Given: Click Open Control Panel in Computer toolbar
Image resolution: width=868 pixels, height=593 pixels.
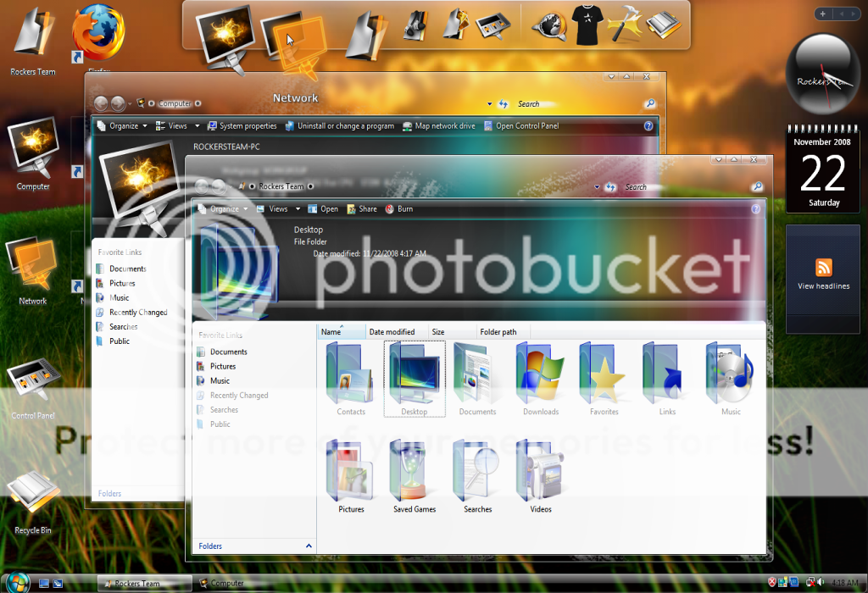Looking at the screenshot, I should point(521,126).
